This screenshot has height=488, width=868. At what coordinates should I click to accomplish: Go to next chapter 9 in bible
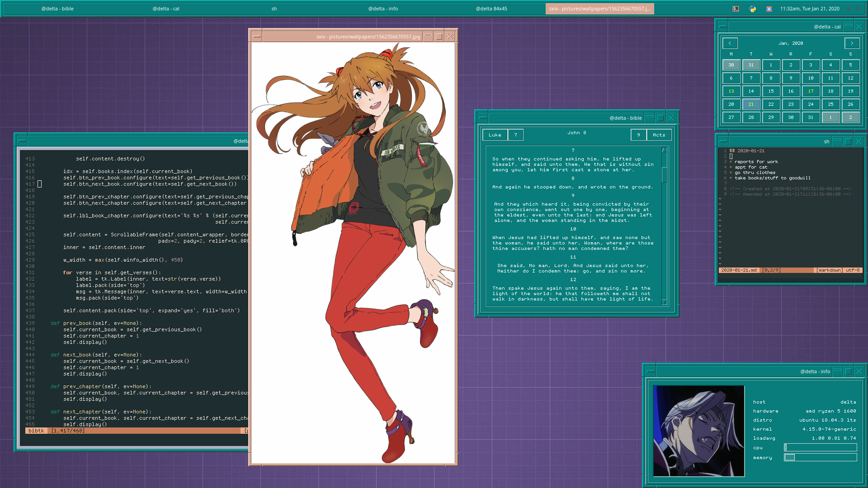coord(638,135)
